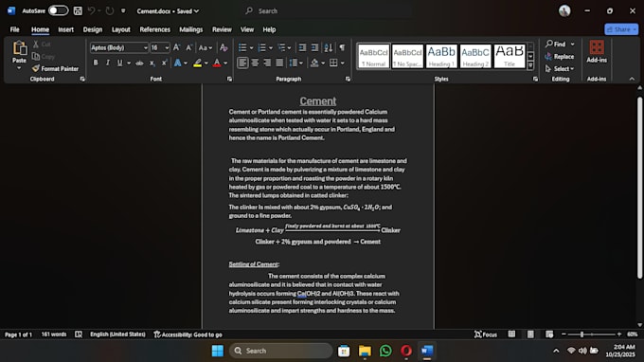This screenshot has height=362, width=644.
Task: Toggle Print Layout view button
Action: tap(530, 335)
